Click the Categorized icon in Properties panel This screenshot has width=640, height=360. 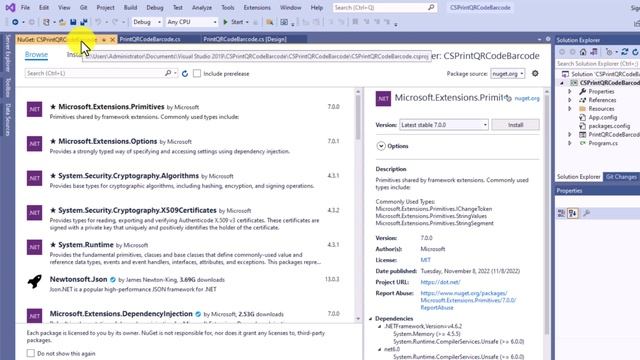pyautogui.click(x=561, y=213)
